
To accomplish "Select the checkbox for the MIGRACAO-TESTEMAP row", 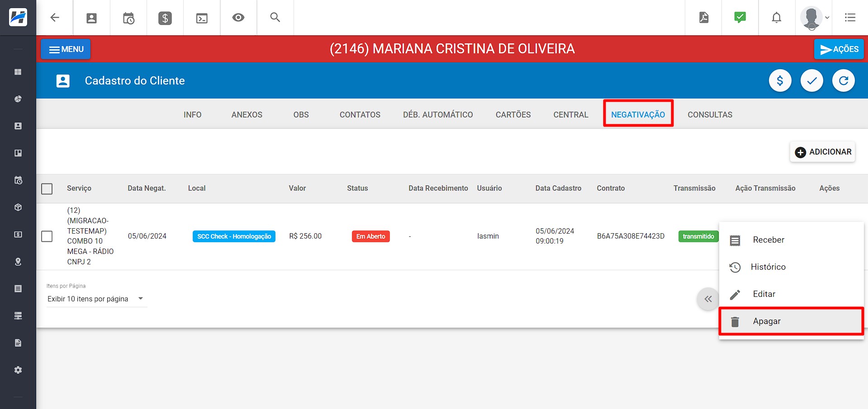I will coord(47,236).
